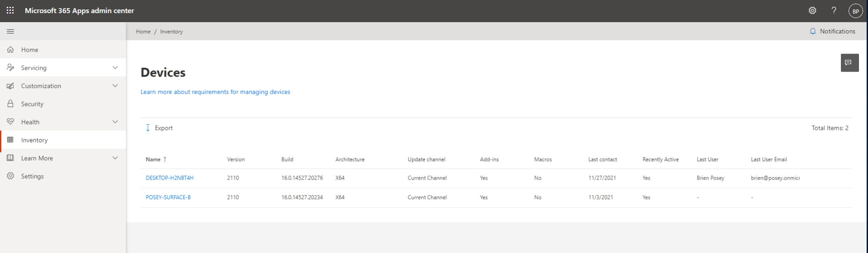
Task: Open device POSEY-SURFACE-B
Action: (168, 197)
